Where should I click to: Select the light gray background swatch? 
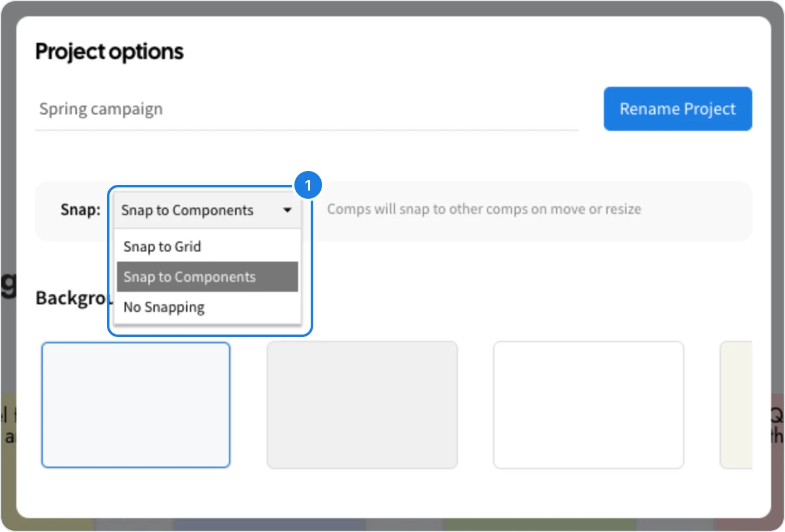(362, 405)
